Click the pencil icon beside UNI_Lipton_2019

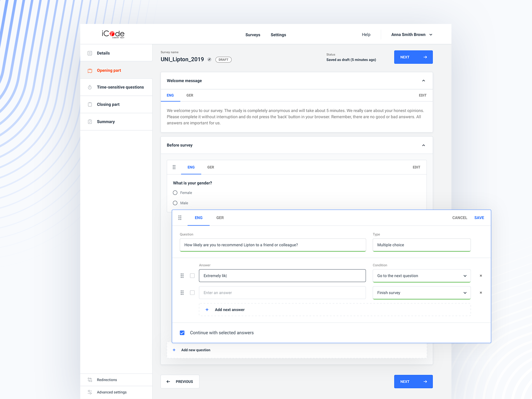click(209, 59)
